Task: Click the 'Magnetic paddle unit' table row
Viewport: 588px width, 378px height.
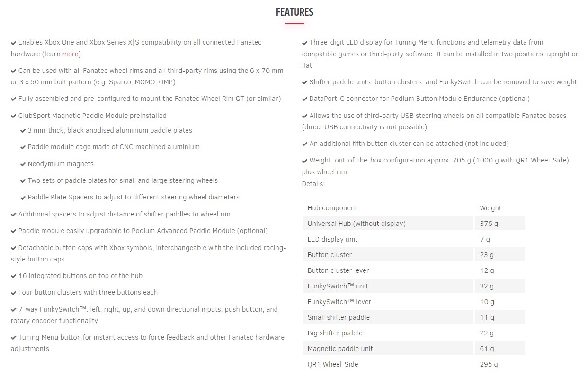Action: click(414, 349)
